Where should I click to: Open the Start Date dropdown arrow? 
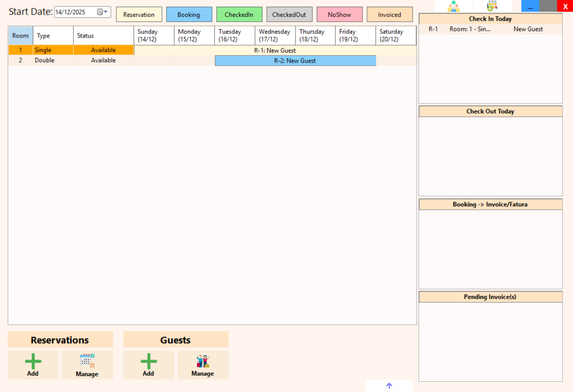coord(106,11)
